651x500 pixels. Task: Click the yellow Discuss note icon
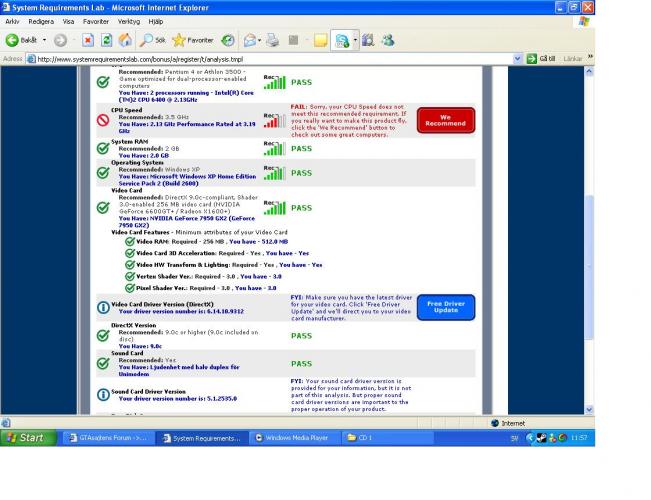(320, 40)
